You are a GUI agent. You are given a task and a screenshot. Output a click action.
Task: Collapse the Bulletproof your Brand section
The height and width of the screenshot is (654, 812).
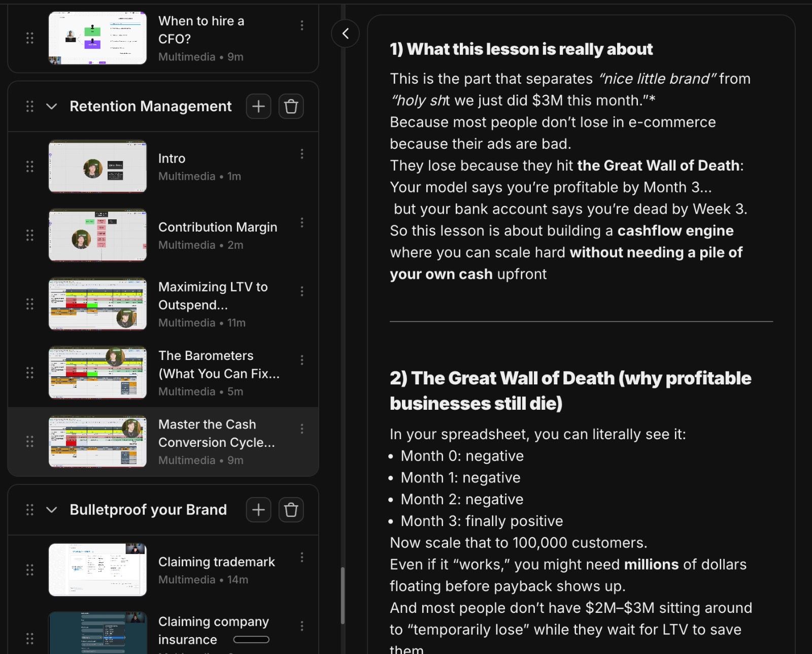[51, 510]
